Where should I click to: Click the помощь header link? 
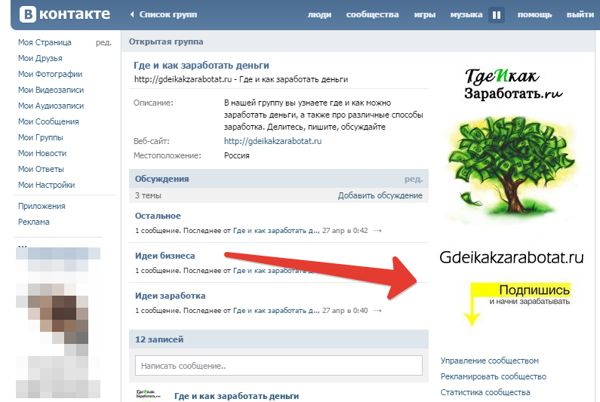(535, 15)
